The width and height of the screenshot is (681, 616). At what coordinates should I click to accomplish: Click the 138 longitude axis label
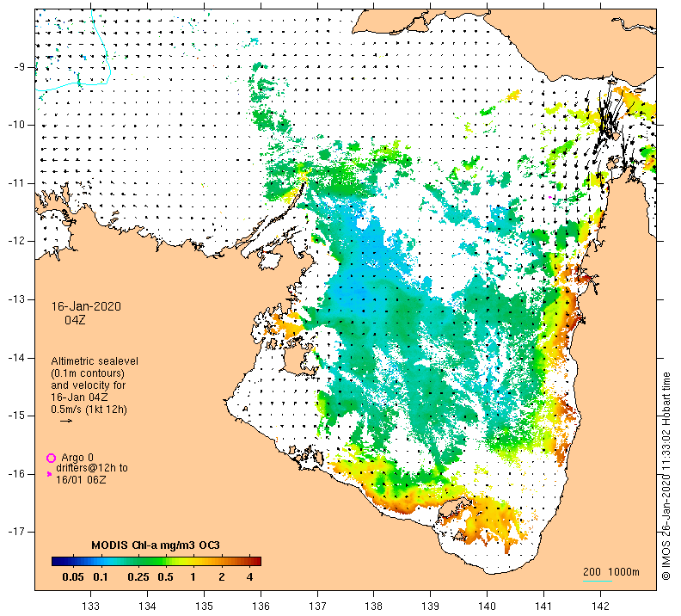pyautogui.click(x=373, y=606)
